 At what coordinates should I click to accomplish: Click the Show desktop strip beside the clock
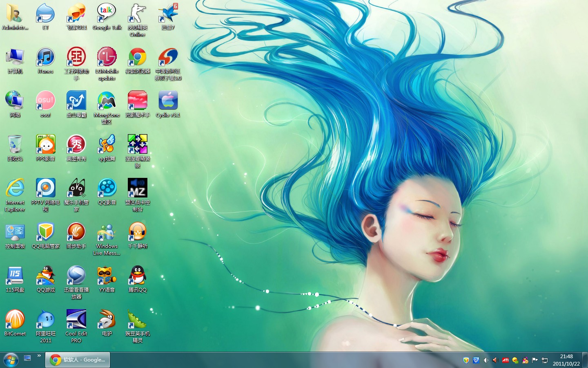tap(585, 360)
